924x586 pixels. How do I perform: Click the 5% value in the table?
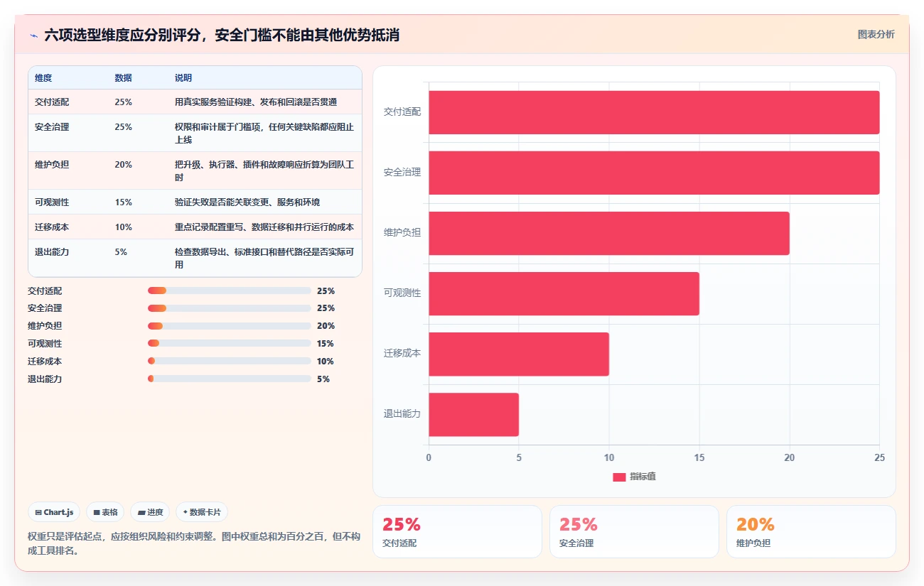click(x=121, y=252)
